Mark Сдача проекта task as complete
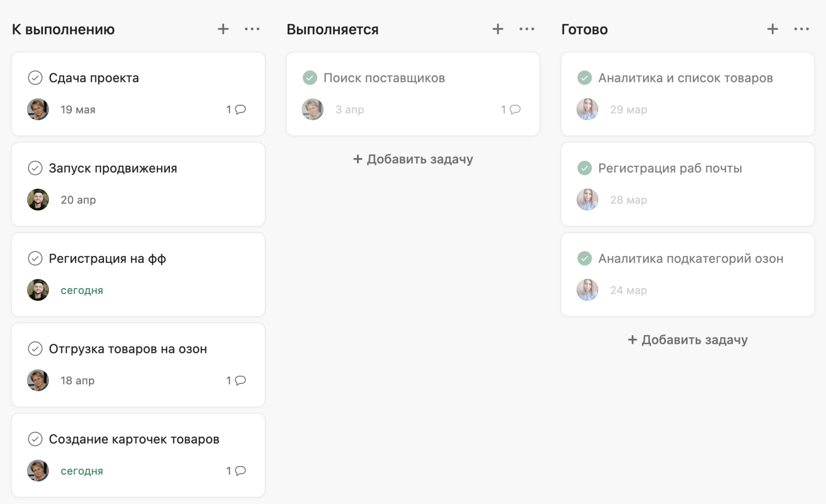826x504 pixels. pos(35,78)
